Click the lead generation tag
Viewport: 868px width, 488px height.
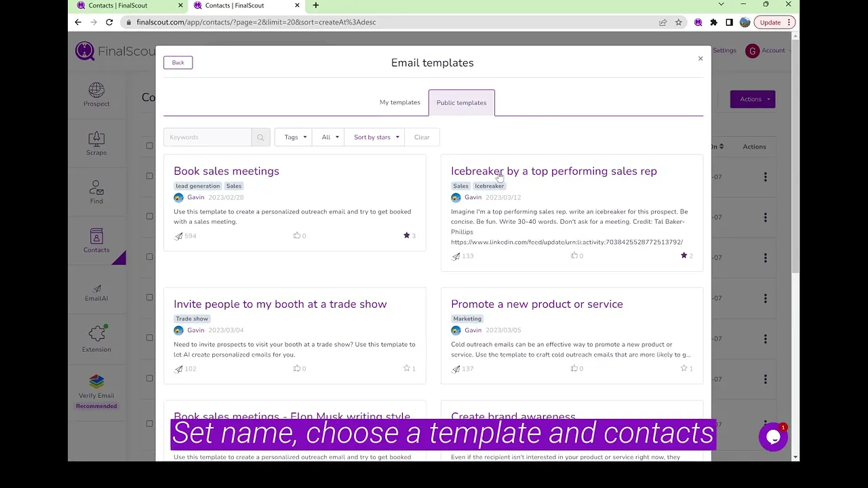click(x=197, y=186)
